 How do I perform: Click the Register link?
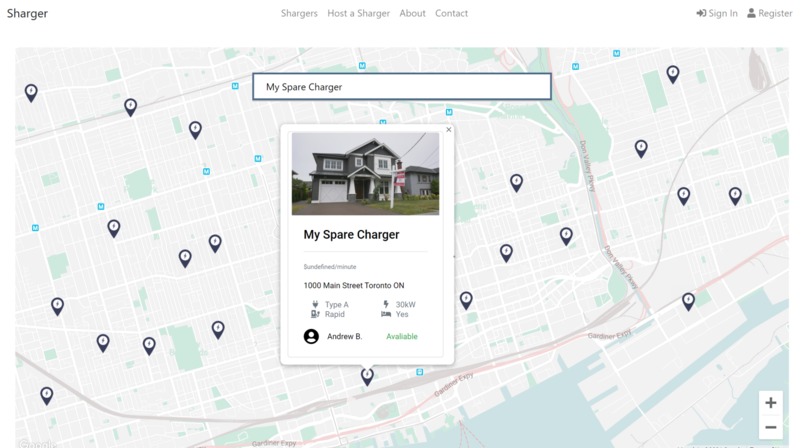coord(770,13)
